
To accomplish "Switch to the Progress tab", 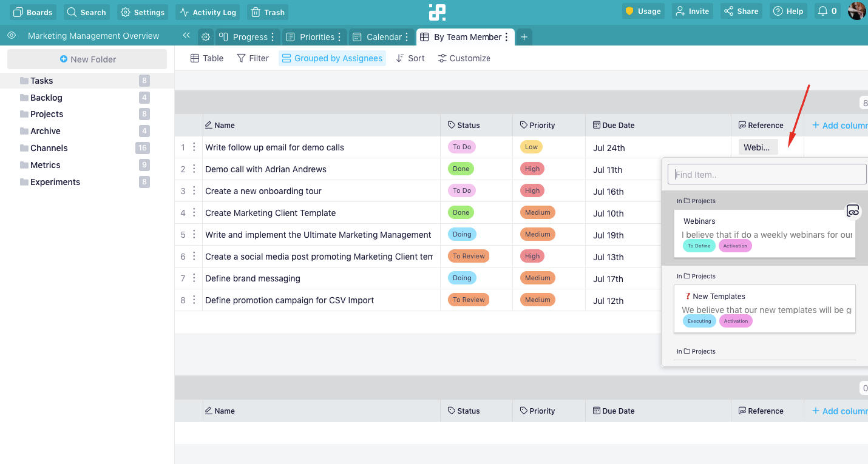I will point(244,37).
